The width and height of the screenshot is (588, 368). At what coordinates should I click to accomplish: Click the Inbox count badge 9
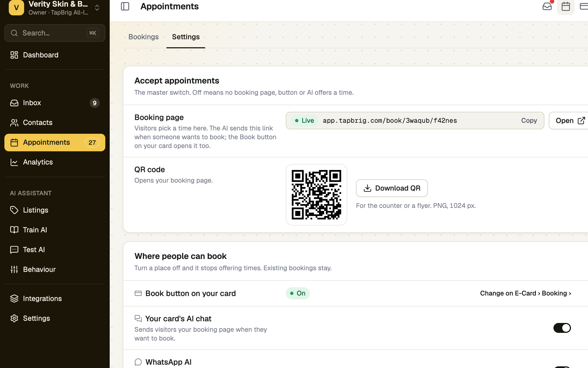(95, 103)
